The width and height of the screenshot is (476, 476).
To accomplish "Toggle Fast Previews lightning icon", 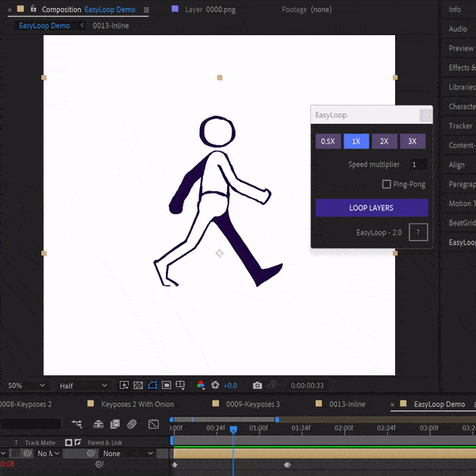I will [x=124, y=386].
